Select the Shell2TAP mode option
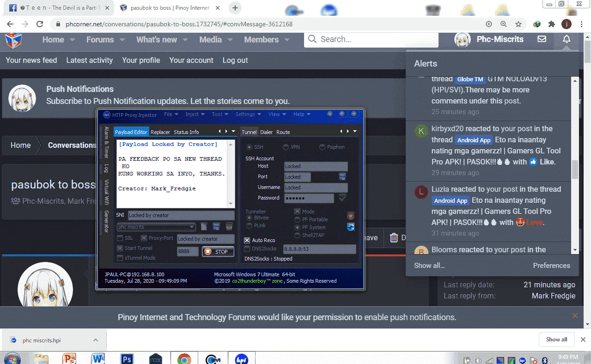The height and width of the screenshot is (364, 591). [x=298, y=235]
